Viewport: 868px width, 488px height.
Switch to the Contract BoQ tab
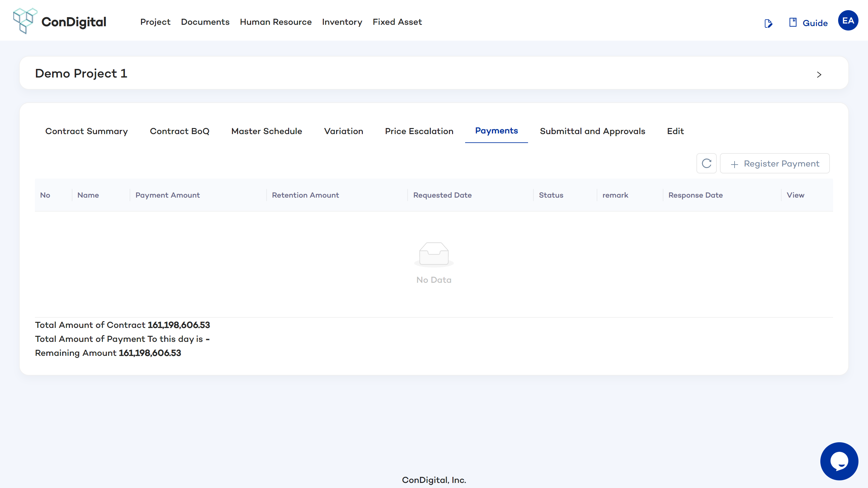[x=180, y=131]
